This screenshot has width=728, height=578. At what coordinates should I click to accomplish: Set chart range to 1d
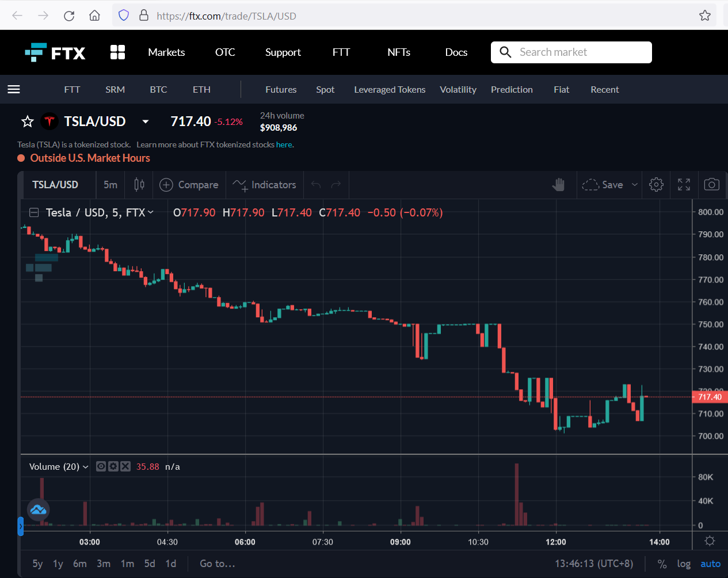click(171, 564)
